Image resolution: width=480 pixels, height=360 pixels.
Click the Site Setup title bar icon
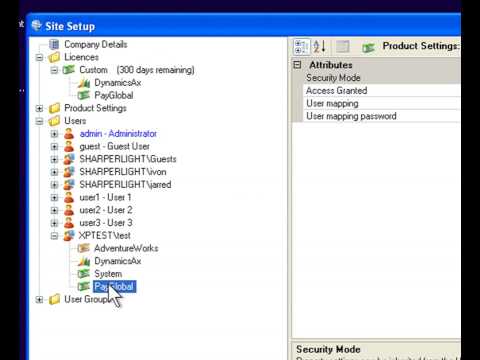[36, 25]
